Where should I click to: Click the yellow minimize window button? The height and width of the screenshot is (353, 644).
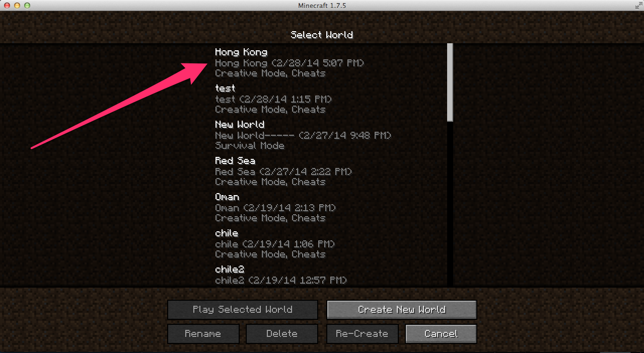[x=17, y=5]
